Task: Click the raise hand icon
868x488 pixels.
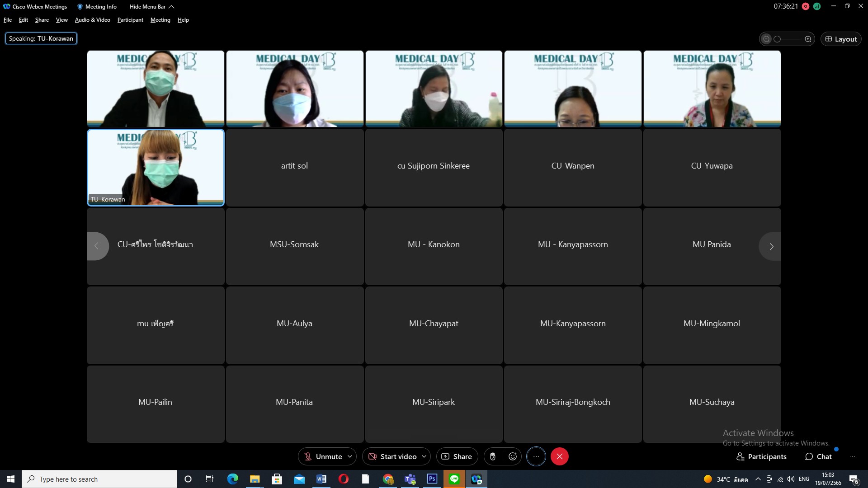Action: pyautogui.click(x=493, y=456)
